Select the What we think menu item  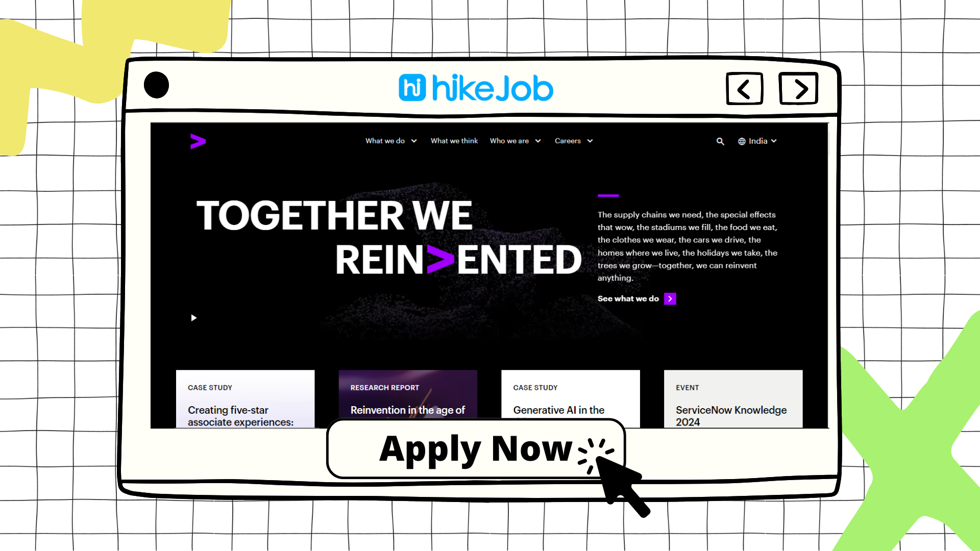click(454, 141)
